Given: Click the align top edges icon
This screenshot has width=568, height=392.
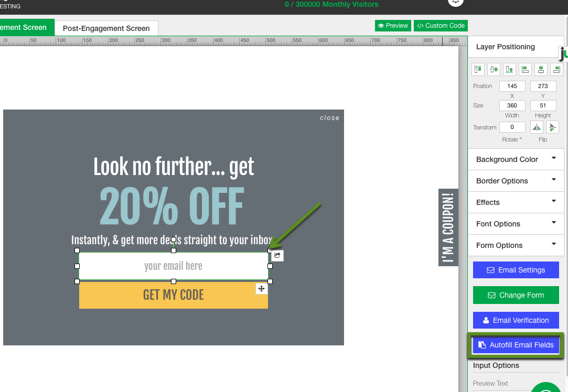Looking at the screenshot, I should (478, 69).
